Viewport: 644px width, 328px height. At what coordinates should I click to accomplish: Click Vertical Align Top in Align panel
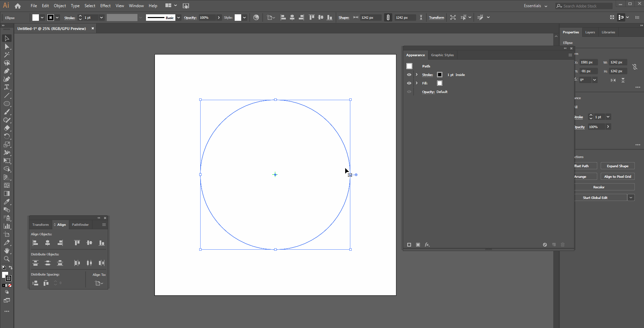[x=77, y=243]
